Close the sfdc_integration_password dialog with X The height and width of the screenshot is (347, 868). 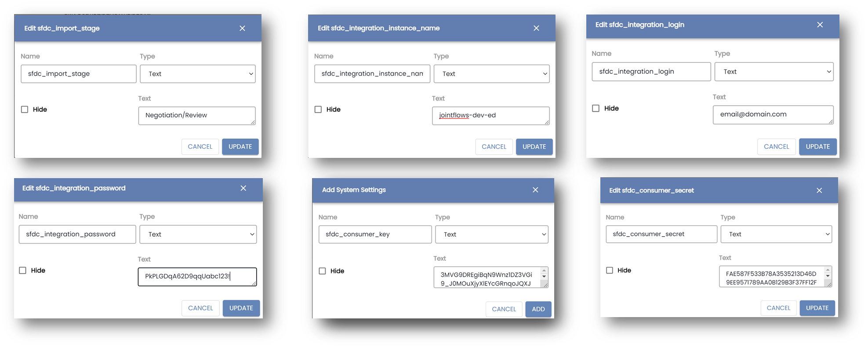pyautogui.click(x=243, y=188)
